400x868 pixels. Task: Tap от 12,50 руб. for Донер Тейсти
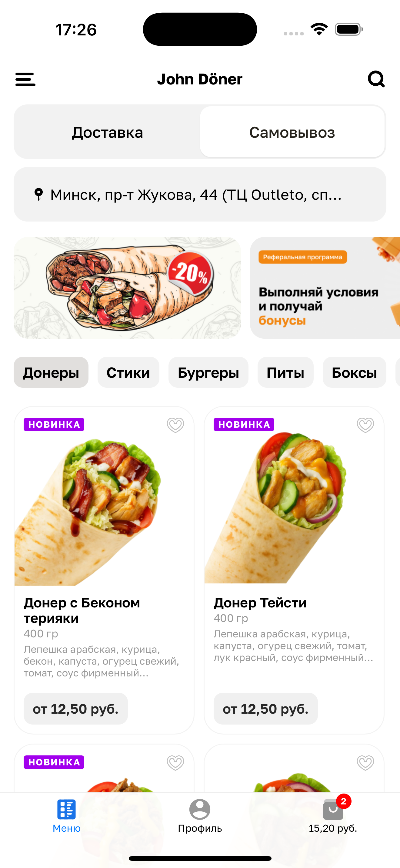[265, 709]
